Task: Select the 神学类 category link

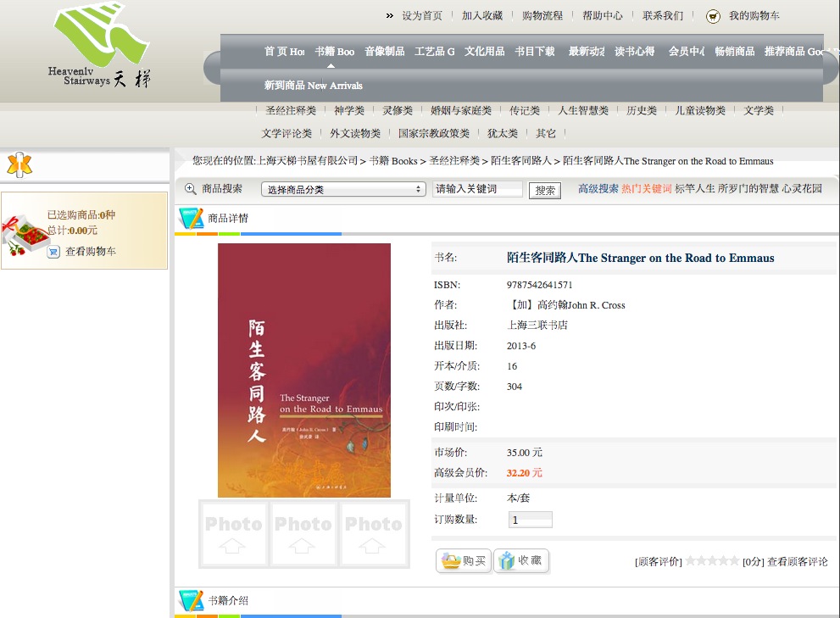Action: click(x=348, y=111)
